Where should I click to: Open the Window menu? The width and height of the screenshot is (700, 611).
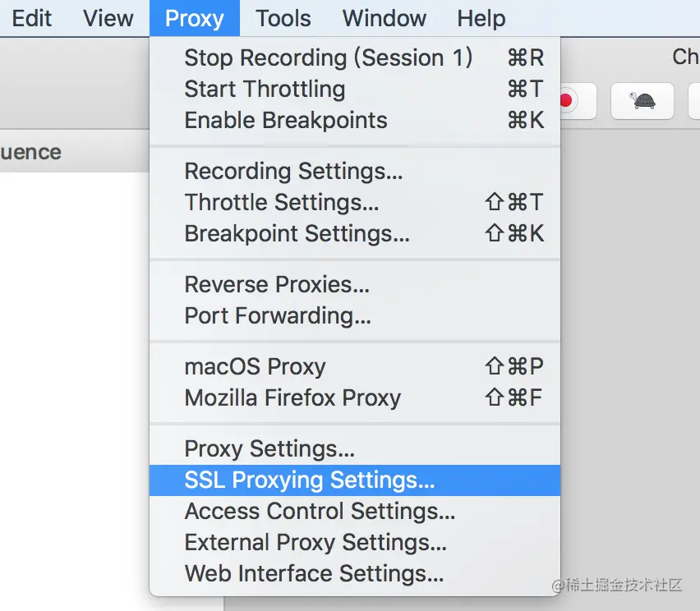click(x=385, y=18)
